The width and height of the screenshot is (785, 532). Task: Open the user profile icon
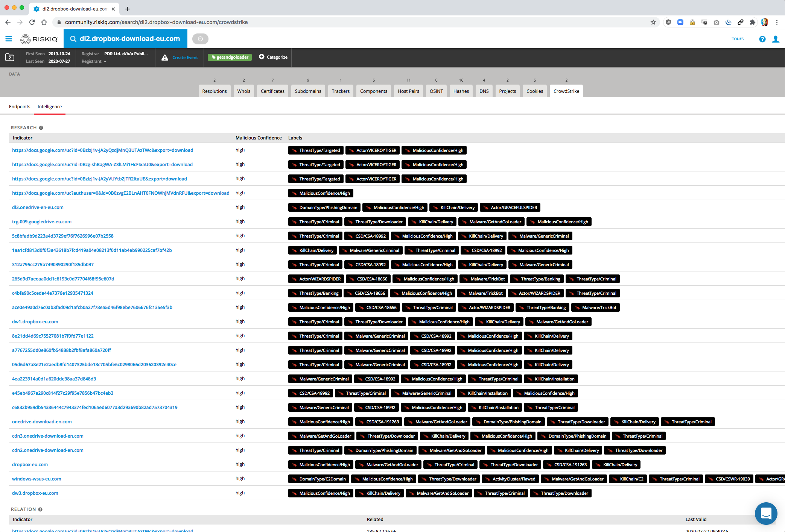point(776,39)
